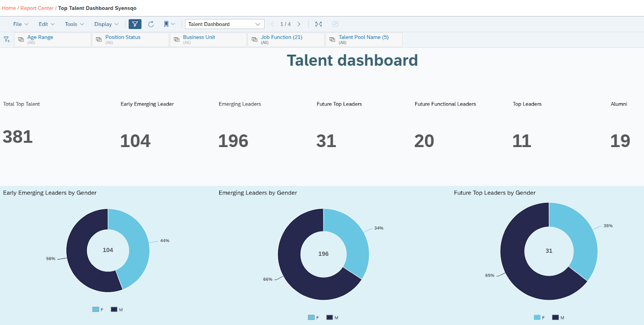Go to next page arrow
This screenshot has height=325, width=644.
(299, 24)
